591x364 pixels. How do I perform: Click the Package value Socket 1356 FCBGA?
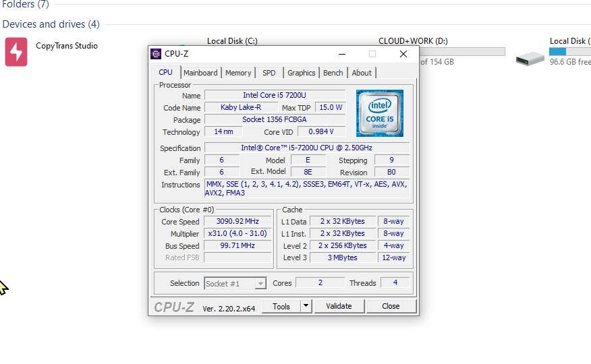click(275, 119)
